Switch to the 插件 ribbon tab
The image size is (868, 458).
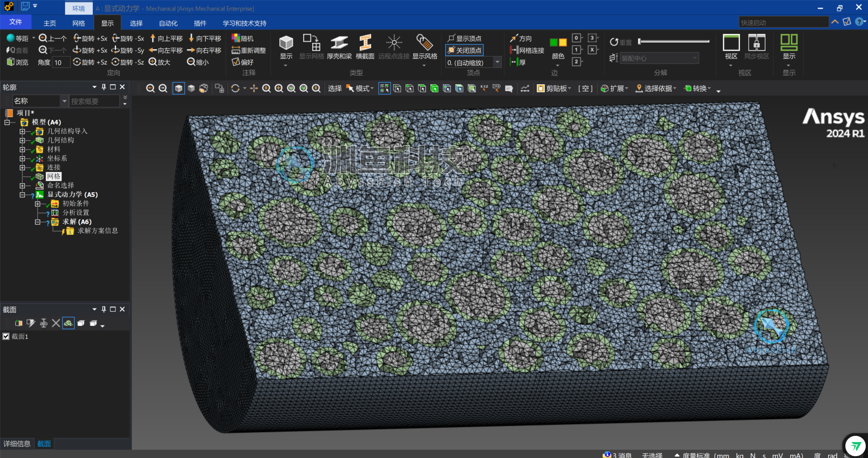pyautogui.click(x=200, y=23)
